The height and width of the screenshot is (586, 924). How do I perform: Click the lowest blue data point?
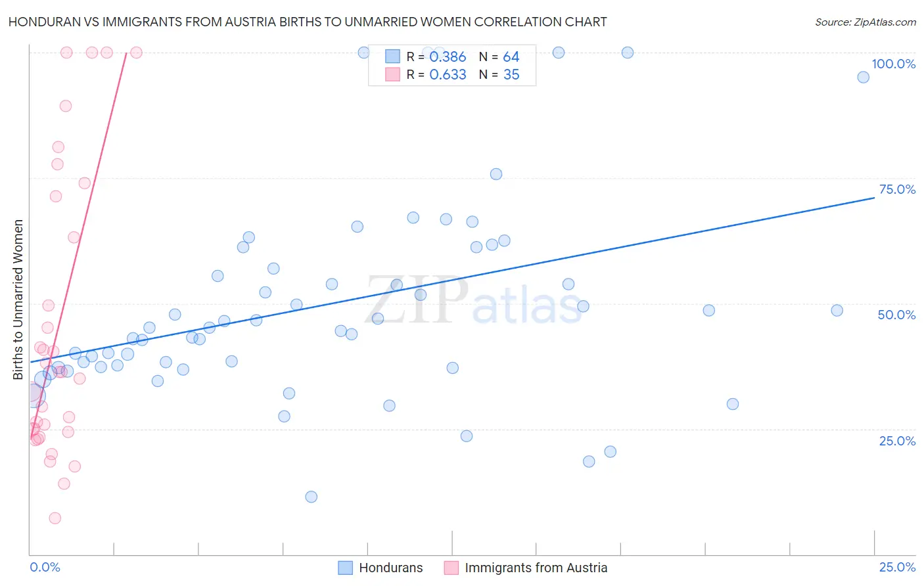[312, 497]
